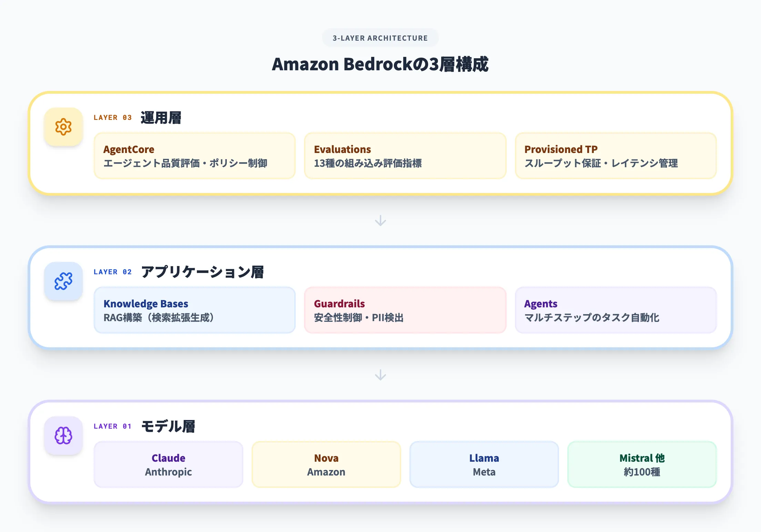Click the モデル層 layer title
Image resolution: width=761 pixels, height=532 pixels.
(168, 427)
